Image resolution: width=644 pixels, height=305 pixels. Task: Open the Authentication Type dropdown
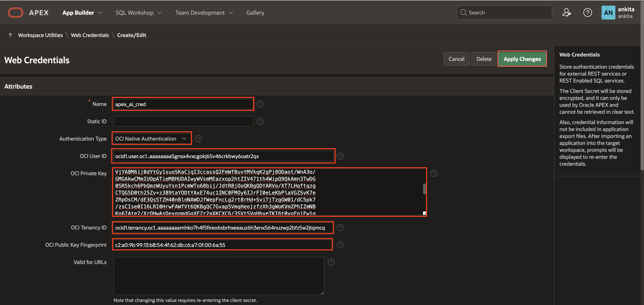[151, 138]
